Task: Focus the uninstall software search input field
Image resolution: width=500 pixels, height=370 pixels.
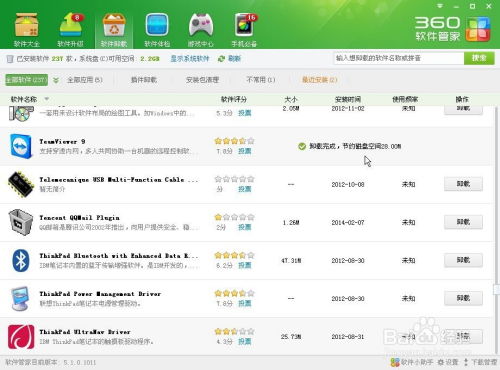Action: coord(399,58)
